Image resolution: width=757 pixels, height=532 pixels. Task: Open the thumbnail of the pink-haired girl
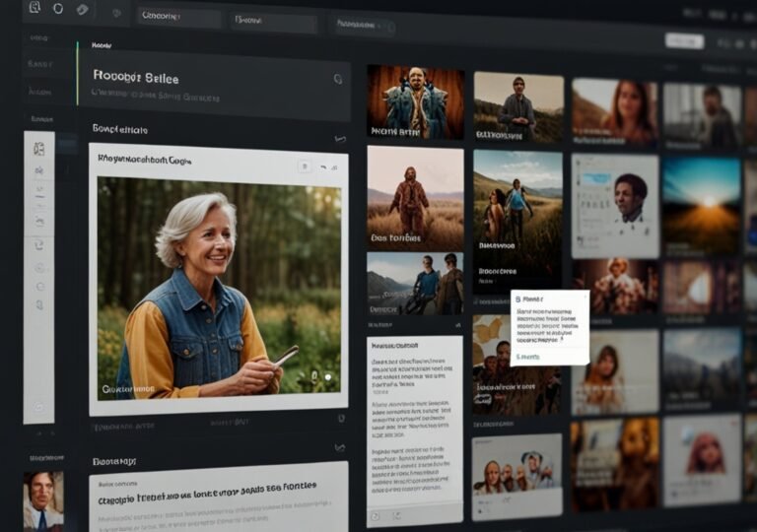pyautogui.click(x=702, y=460)
